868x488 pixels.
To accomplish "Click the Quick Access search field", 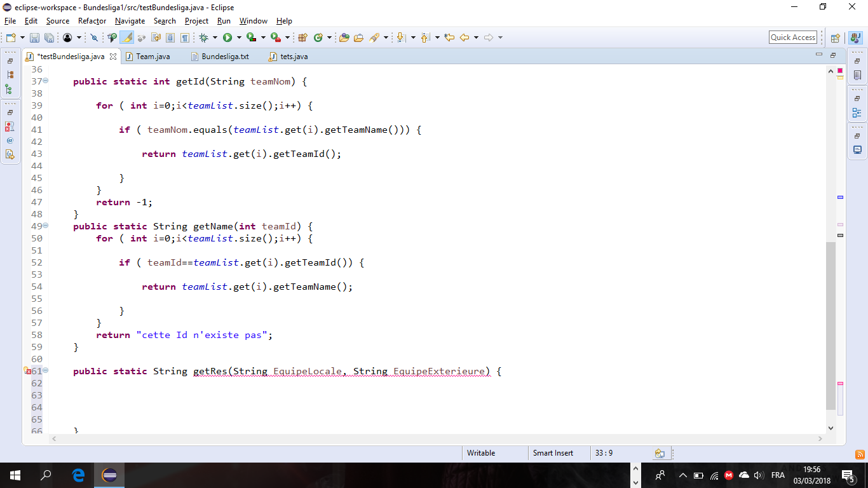I will click(793, 37).
